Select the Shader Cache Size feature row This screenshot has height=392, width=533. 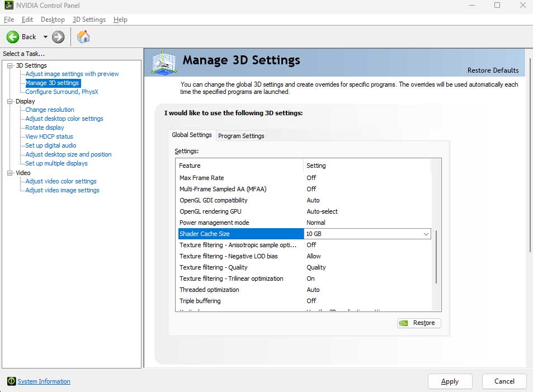point(240,234)
